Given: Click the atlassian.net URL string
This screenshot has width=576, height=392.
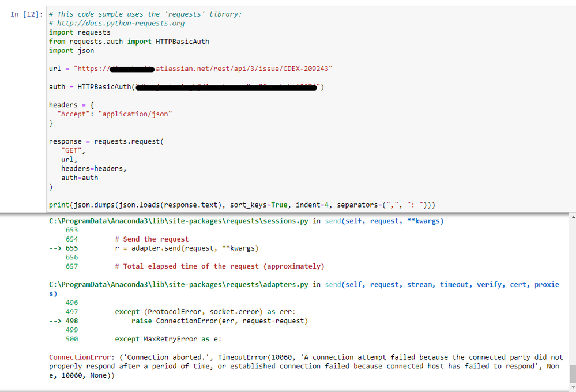Looking at the screenshot, I should coord(203,69).
